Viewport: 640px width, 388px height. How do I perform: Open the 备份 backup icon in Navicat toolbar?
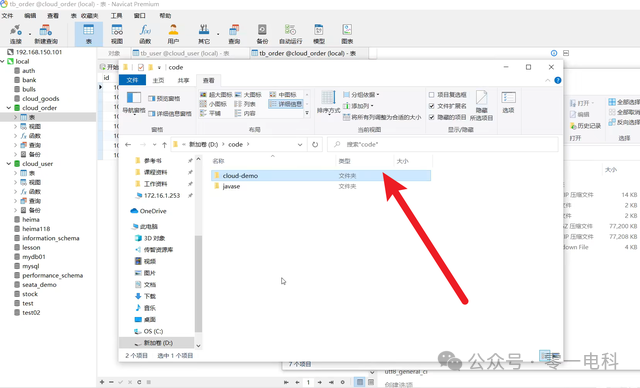pos(262,34)
